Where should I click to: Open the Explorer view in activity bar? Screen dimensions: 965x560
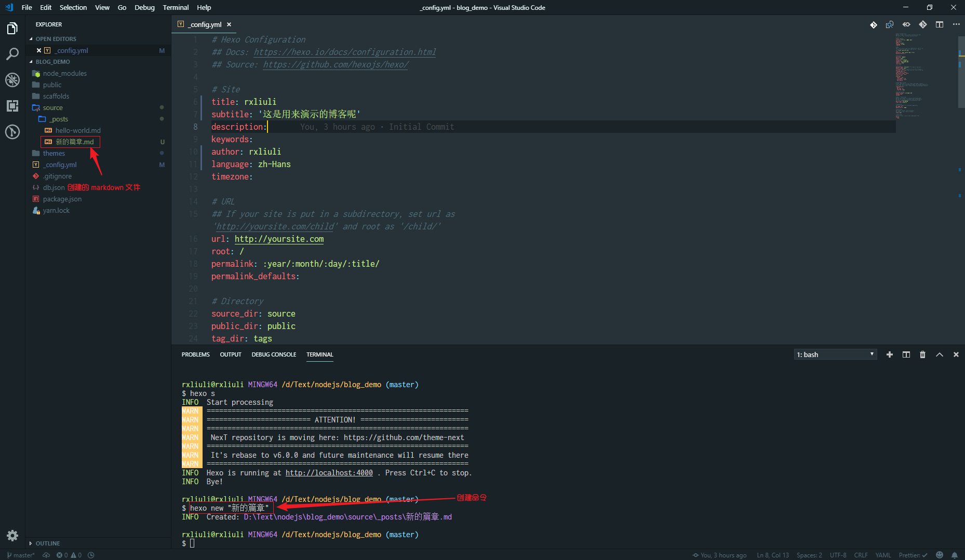coord(12,29)
